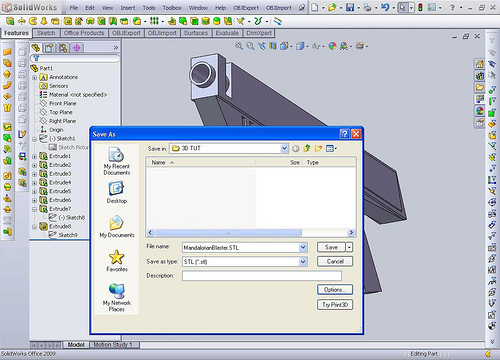Click the Up One Level folder icon
Viewport: 500px width, 360px height.
307,148
